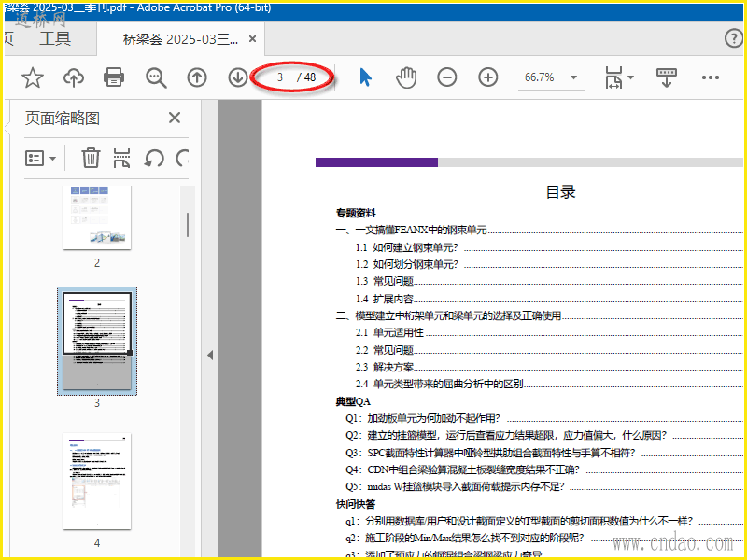Open the find text magnifier tool
The image size is (747, 560).
(x=156, y=77)
